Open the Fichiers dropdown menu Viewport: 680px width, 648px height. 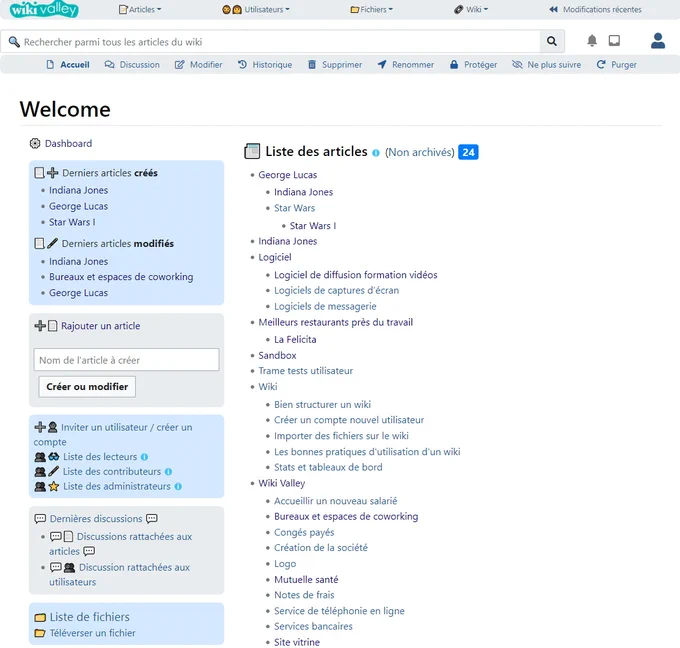[x=371, y=9]
